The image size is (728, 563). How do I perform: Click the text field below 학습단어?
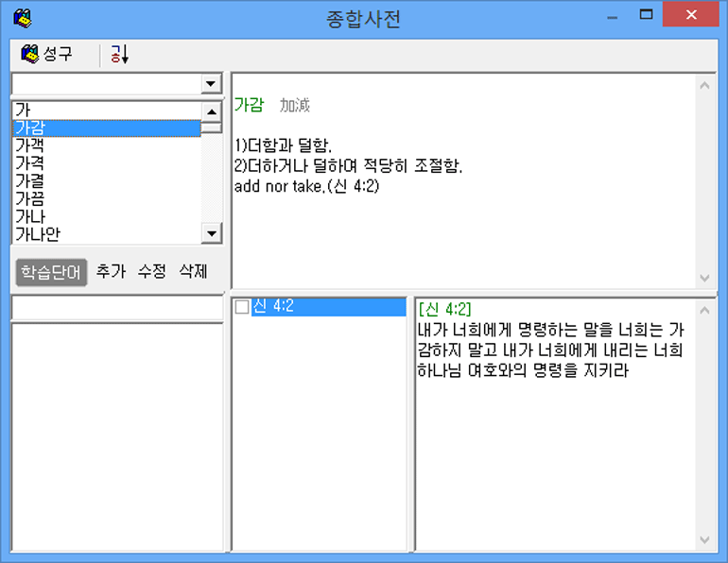click(x=117, y=308)
